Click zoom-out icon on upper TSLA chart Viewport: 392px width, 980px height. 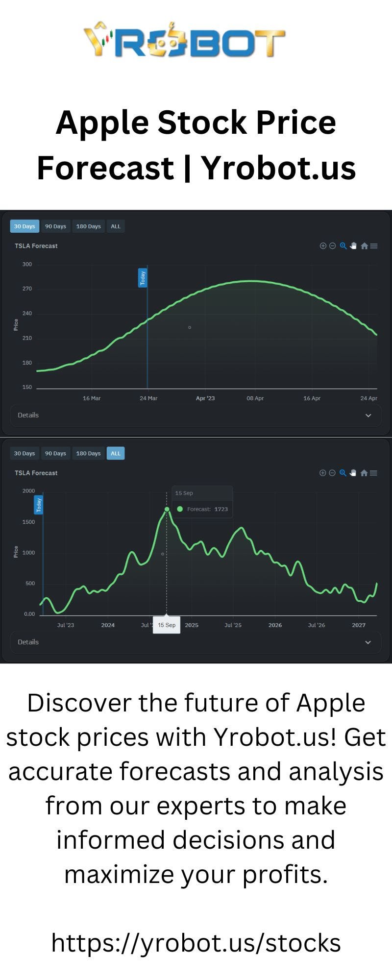(x=332, y=246)
